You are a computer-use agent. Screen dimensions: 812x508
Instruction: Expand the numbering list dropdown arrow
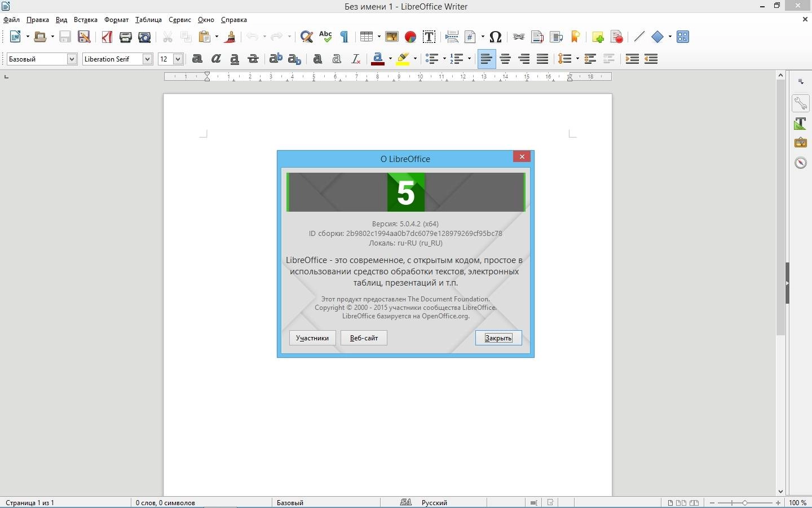(469, 59)
